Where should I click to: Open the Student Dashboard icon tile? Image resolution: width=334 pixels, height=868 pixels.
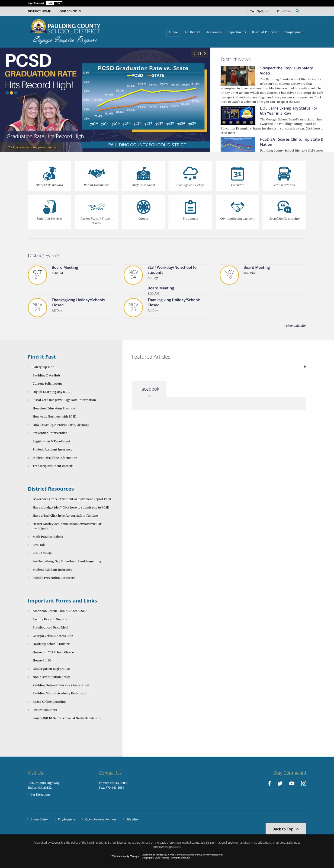[x=49, y=176]
